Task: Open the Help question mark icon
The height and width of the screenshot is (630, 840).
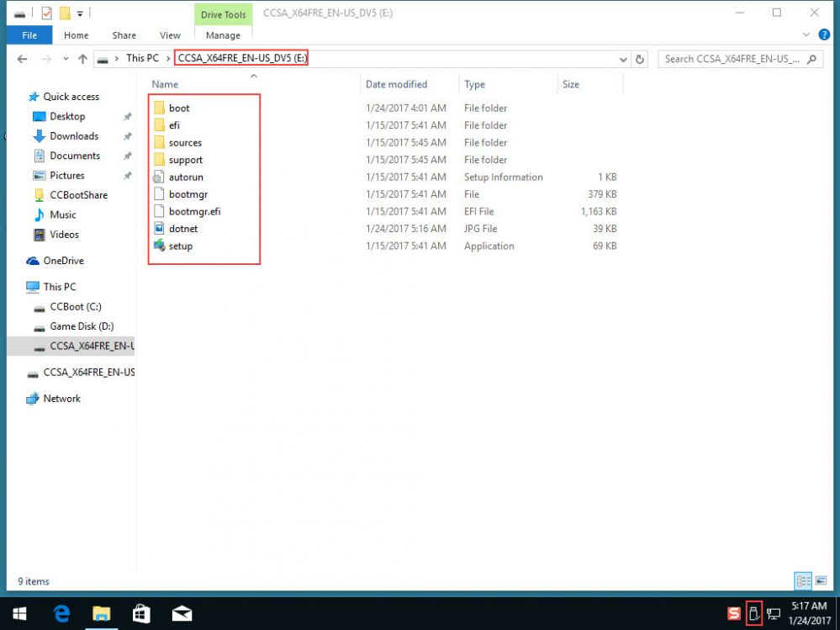Action: click(823, 35)
